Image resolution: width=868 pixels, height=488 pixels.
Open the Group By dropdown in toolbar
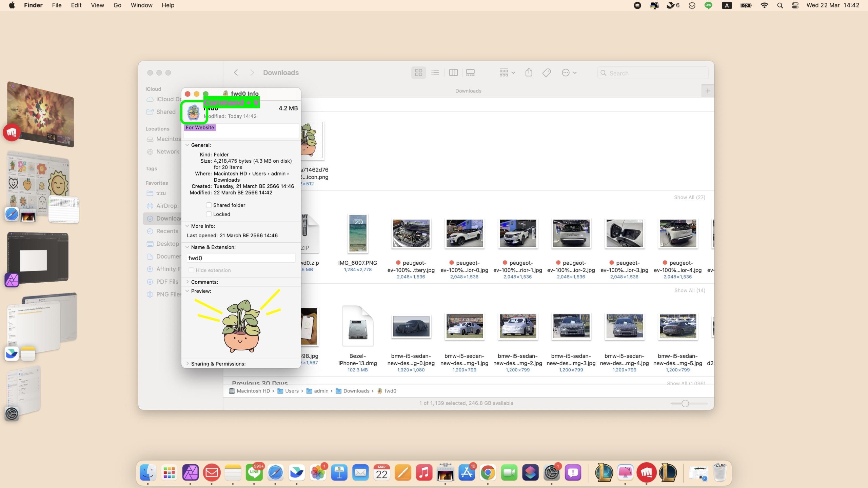click(507, 73)
